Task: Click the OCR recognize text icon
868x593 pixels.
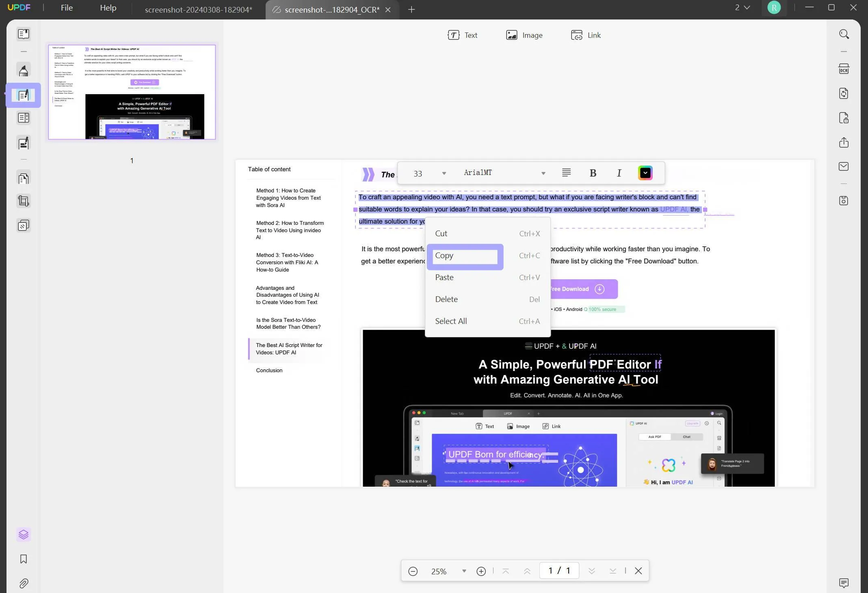Action: click(844, 69)
